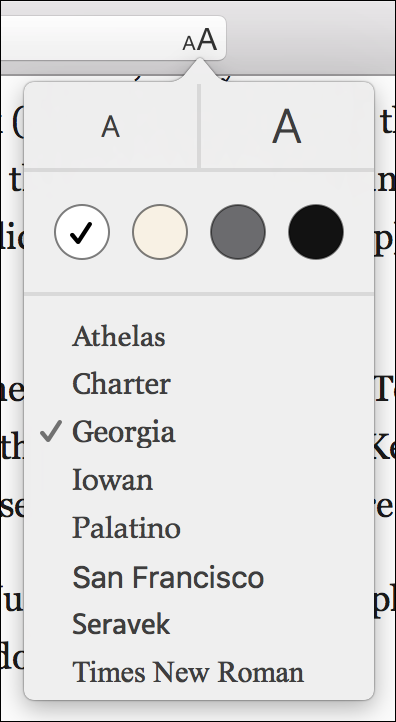Set reader font to Athelas
The height and width of the screenshot is (722, 396).
tap(119, 337)
